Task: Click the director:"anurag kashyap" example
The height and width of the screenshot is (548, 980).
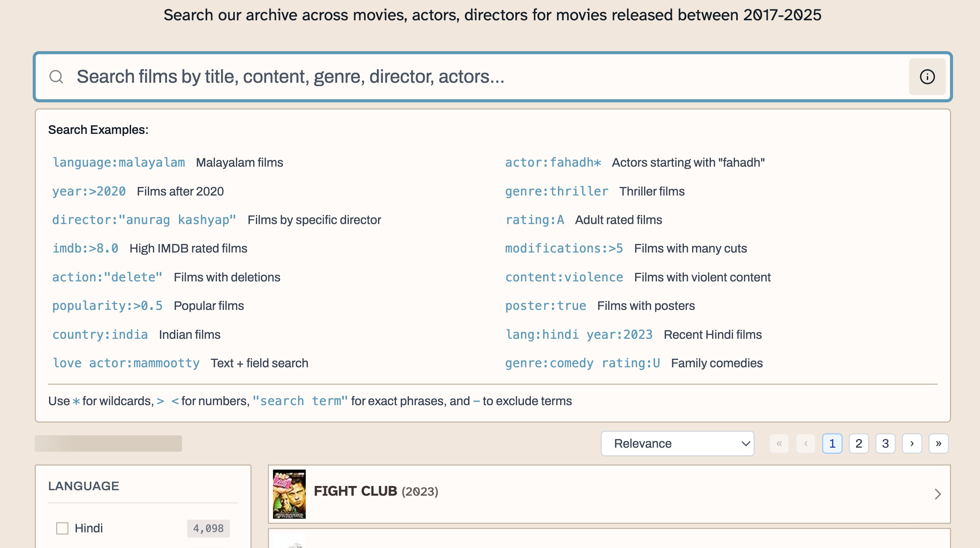Action: click(144, 220)
